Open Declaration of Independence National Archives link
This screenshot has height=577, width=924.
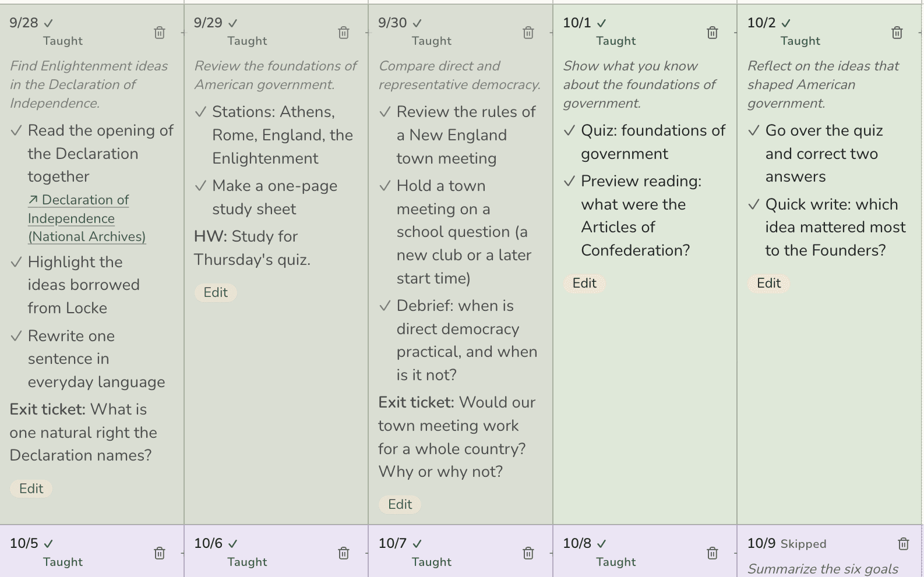coord(87,218)
